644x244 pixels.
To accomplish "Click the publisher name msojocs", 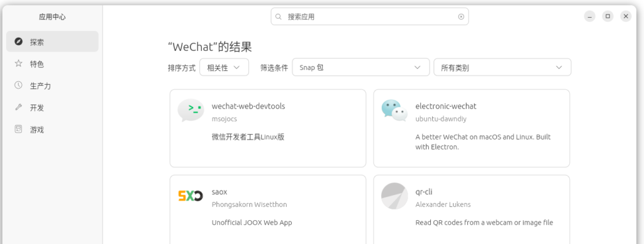I will pyautogui.click(x=225, y=119).
